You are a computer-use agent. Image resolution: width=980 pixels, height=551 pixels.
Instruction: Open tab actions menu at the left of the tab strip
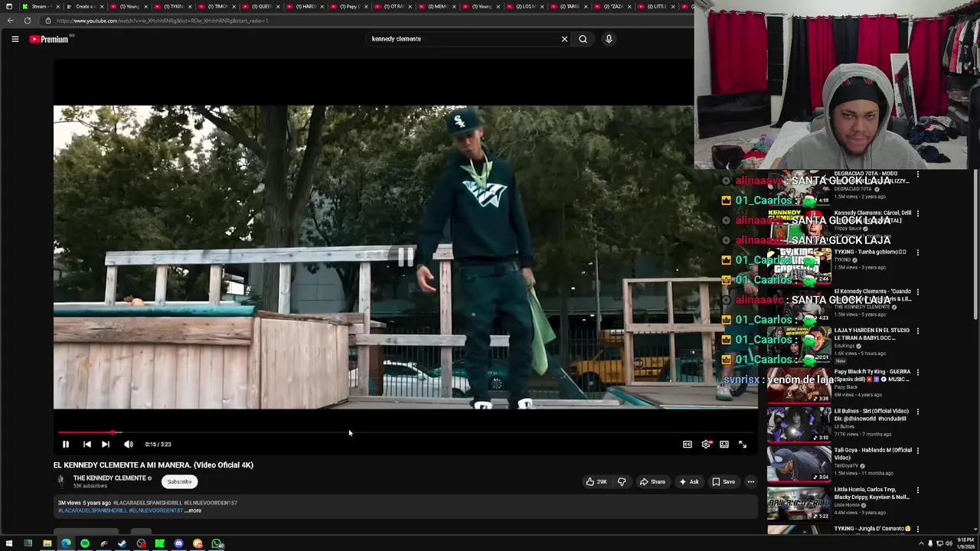pyautogui.click(x=9, y=6)
